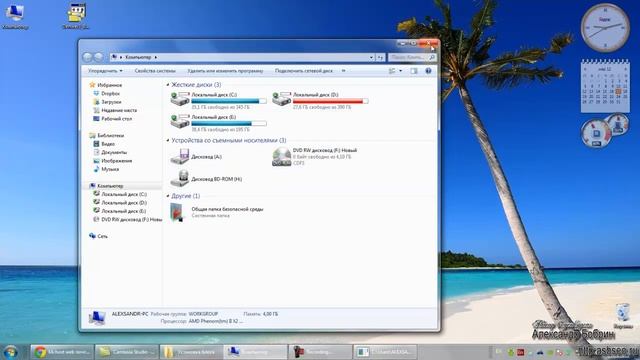Show more toolbar commands chevron
Screen dimensions: 640x360
(x=343, y=71)
